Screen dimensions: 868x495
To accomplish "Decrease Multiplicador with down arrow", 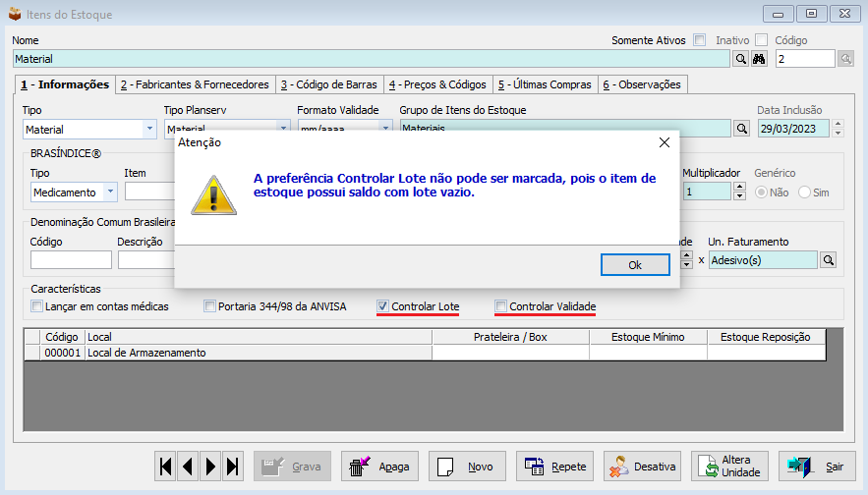I will (739, 195).
